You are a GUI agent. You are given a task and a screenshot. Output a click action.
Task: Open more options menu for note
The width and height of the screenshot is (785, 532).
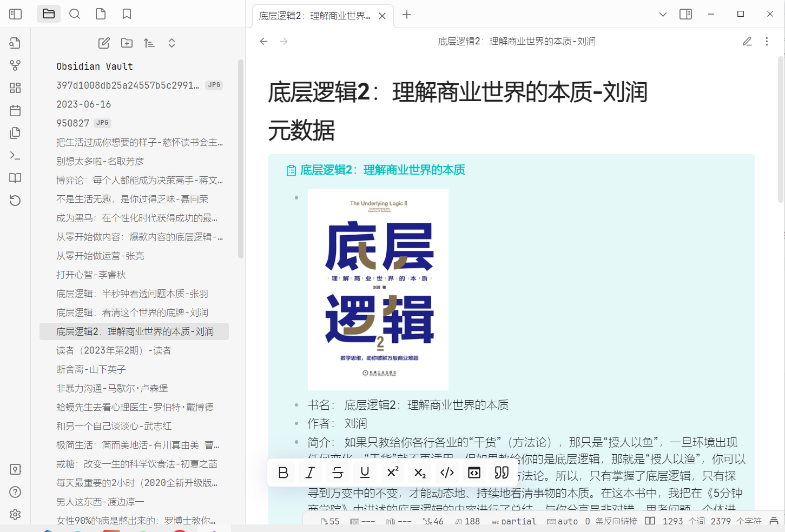tap(767, 42)
